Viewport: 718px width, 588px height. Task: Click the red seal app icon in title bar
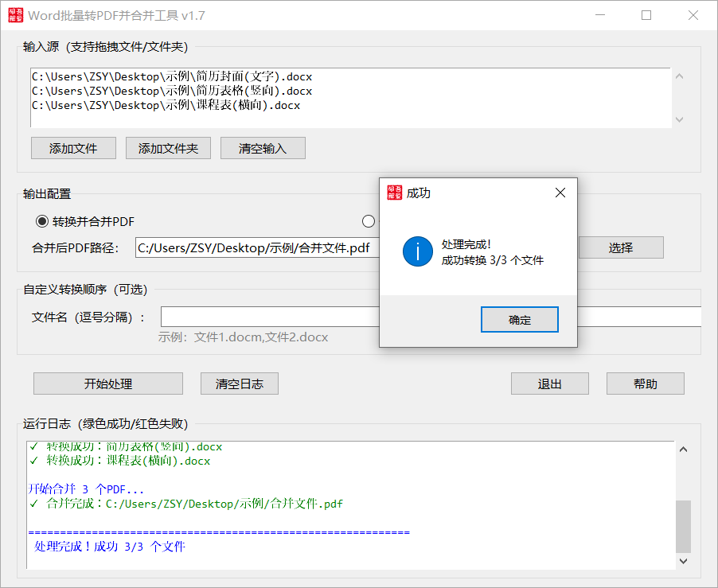[x=14, y=14]
